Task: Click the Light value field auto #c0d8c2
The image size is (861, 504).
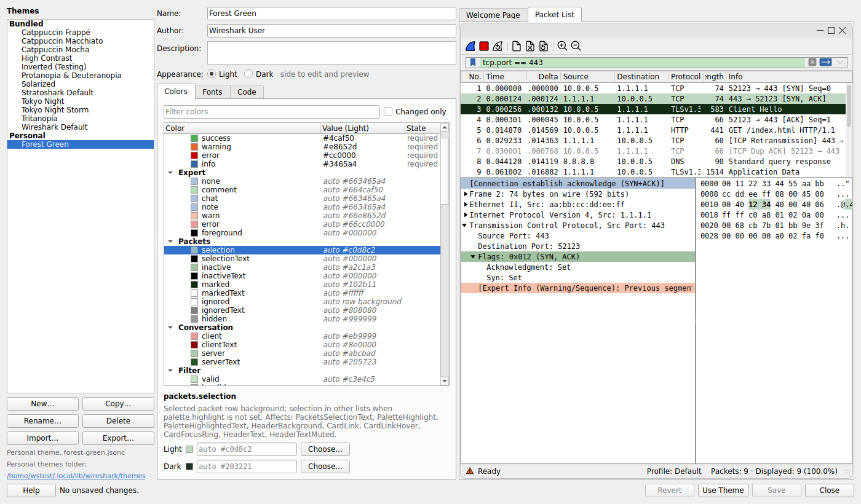Action: tap(246, 449)
